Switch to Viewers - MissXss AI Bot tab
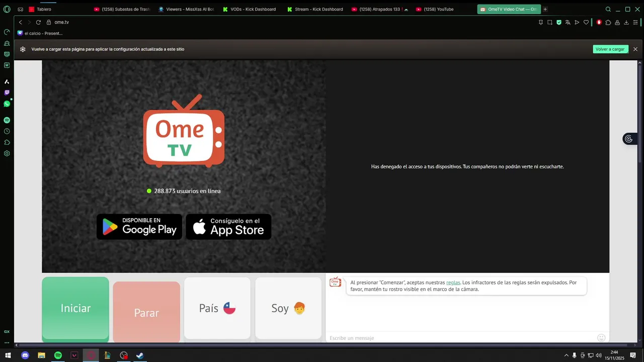Screen dimensions: 644x362 tap(186, 9)
